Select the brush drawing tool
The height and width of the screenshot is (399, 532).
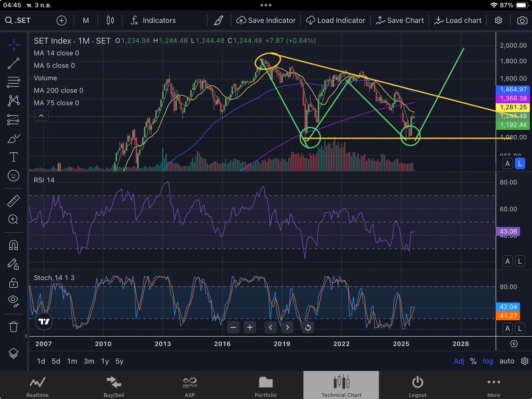click(x=13, y=138)
